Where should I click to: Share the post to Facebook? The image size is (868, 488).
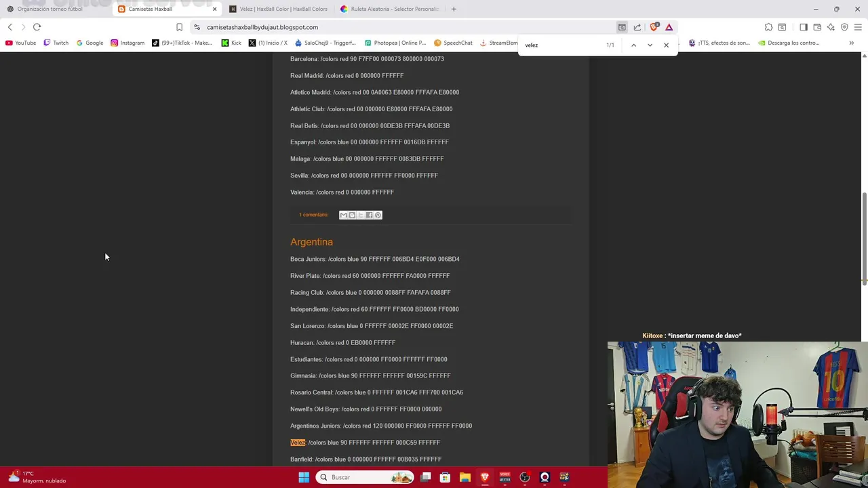[x=369, y=215]
